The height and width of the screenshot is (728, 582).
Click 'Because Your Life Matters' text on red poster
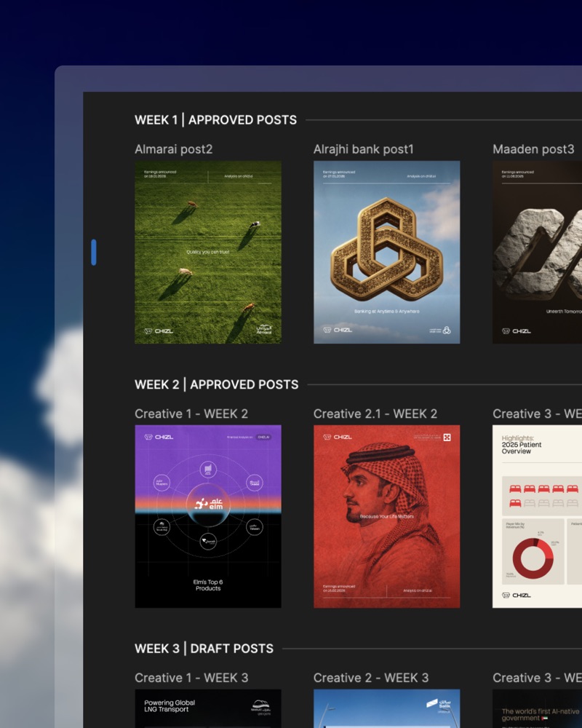[386, 516]
